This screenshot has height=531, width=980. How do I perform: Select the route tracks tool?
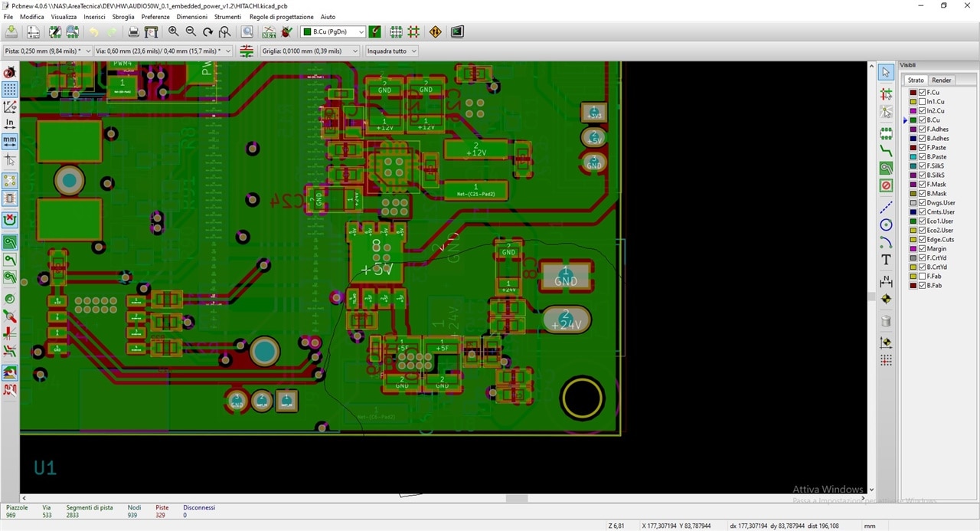click(x=886, y=150)
